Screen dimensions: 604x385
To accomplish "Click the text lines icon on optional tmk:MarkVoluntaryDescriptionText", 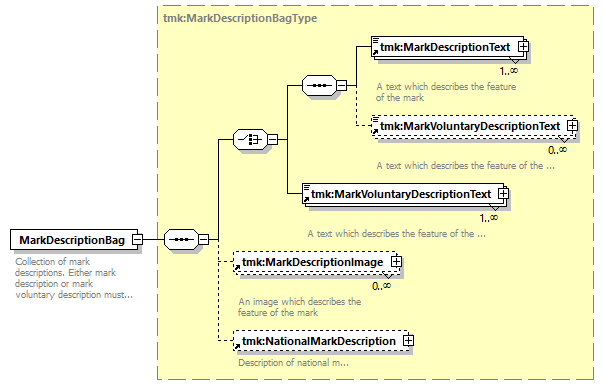I will click(x=375, y=119).
